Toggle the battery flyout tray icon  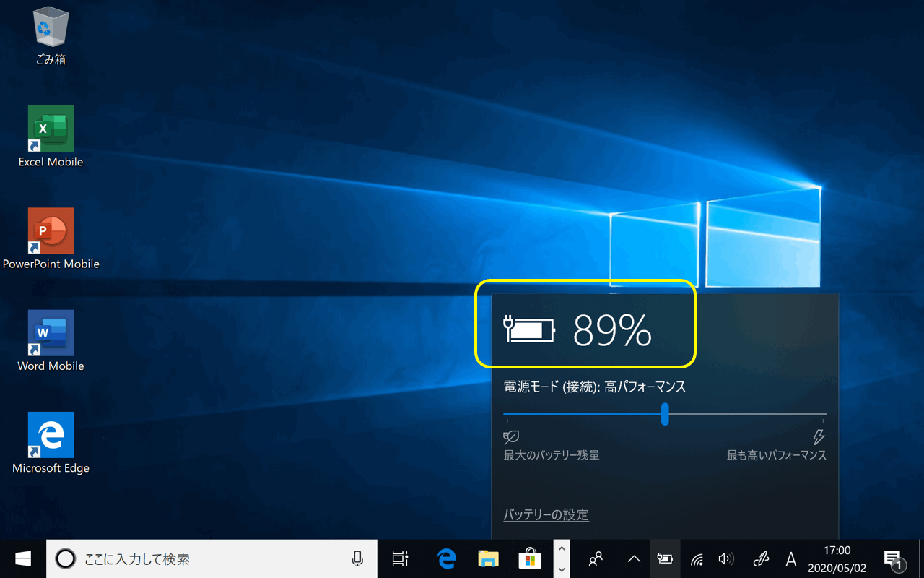[665, 558]
